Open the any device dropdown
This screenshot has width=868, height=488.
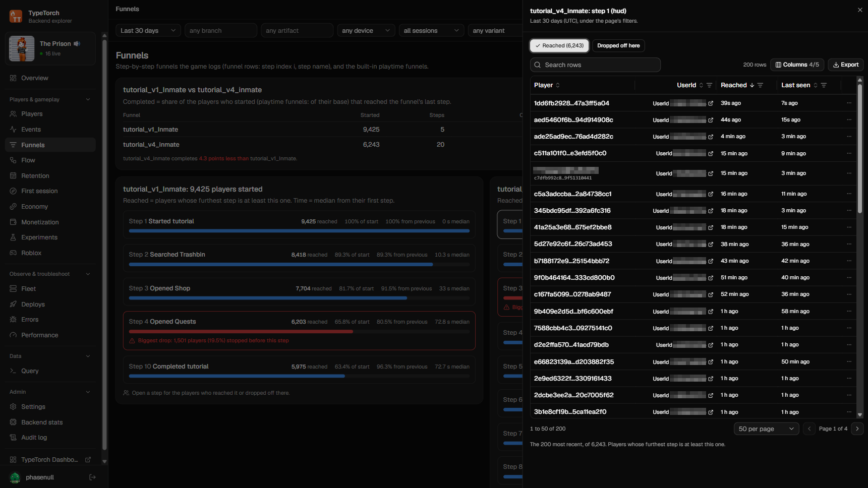pyautogui.click(x=366, y=30)
